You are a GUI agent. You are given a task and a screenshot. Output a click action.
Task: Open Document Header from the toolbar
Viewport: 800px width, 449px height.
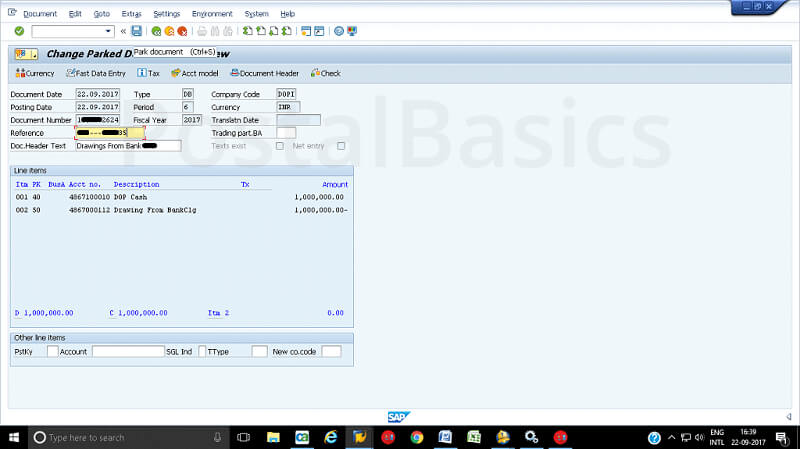click(x=264, y=73)
